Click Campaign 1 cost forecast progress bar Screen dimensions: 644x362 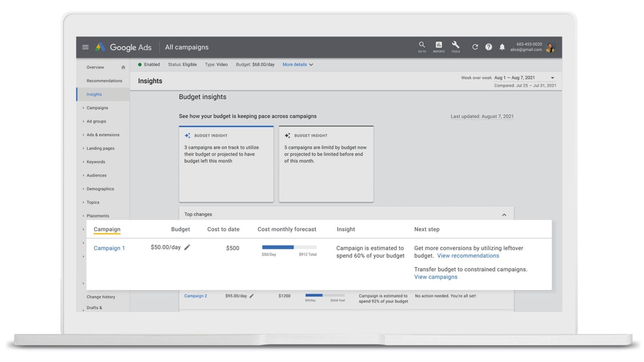pos(289,247)
